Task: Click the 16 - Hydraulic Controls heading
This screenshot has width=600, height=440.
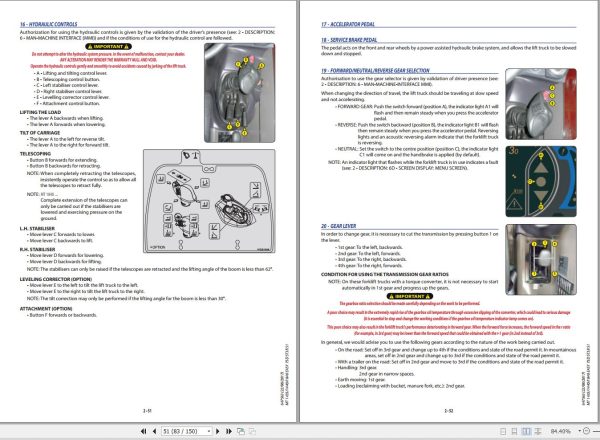Action: (x=49, y=24)
